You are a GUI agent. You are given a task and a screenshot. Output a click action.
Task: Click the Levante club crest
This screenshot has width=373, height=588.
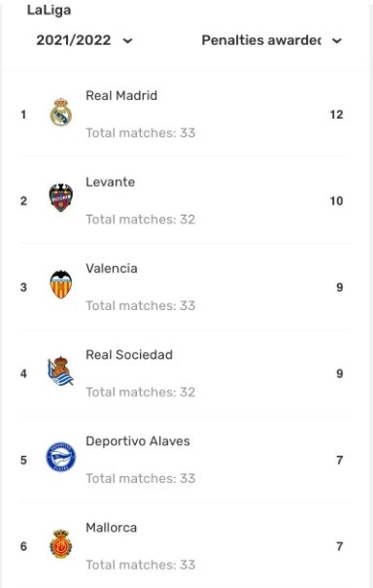point(61,197)
